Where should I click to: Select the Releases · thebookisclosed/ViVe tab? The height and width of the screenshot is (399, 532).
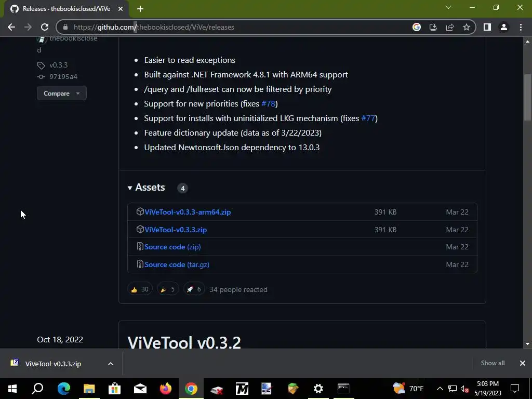(66, 9)
